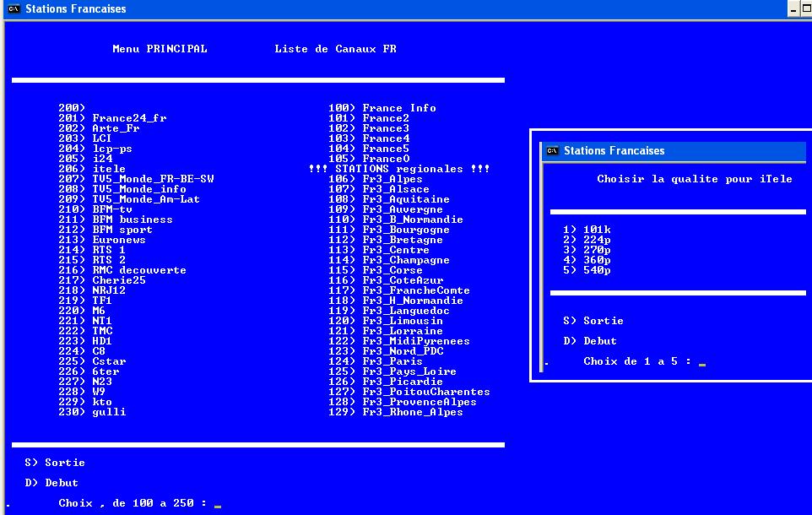Click the main window console icon in title bar
Viewport: 812px width, 515px height.
[x=14, y=9]
